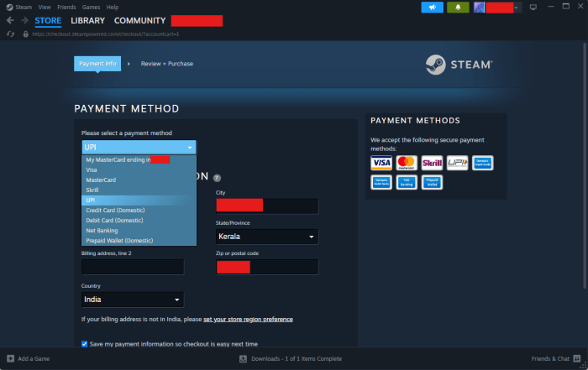Open the Country dropdown showing India
Image resolution: width=588 pixels, height=370 pixels.
tap(133, 300)
